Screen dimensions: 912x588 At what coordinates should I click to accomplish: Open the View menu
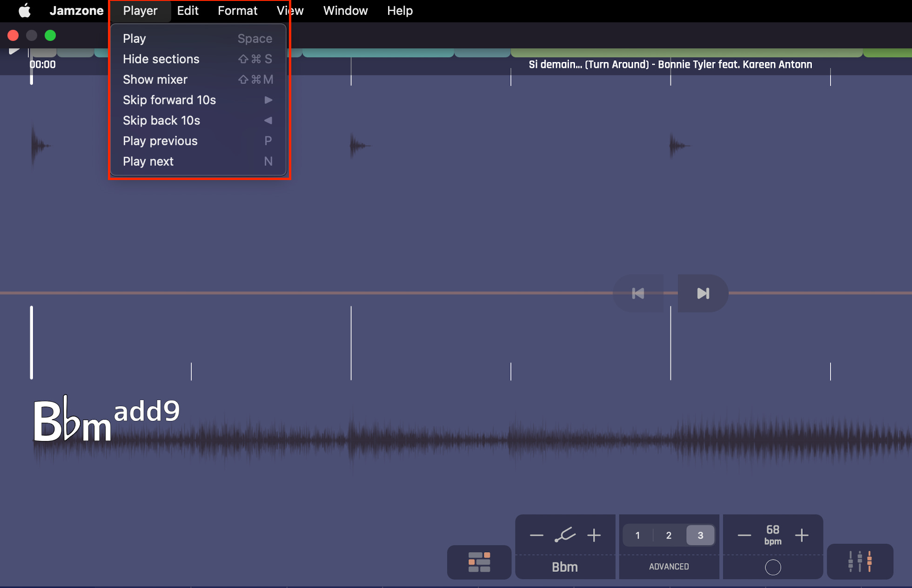click(x=290, y=10)
